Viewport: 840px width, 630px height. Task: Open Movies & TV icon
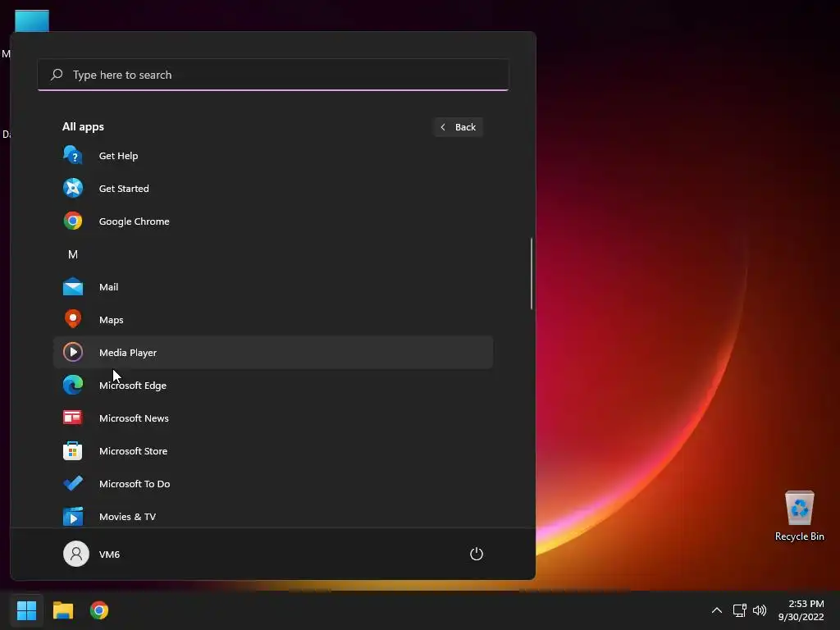pyautogui.click(x=73, y=517)
